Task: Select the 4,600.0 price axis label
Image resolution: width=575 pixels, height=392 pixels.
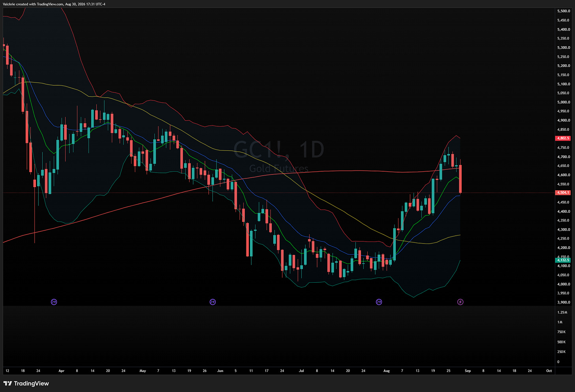Action: click(564, 175)
